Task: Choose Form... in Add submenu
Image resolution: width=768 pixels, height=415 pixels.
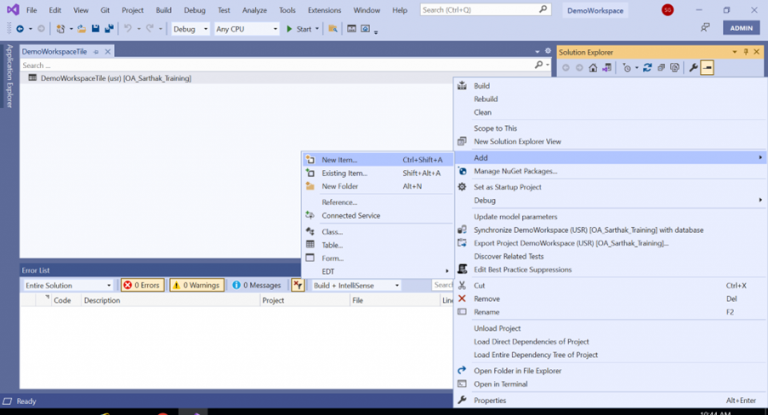Action: 376,258
